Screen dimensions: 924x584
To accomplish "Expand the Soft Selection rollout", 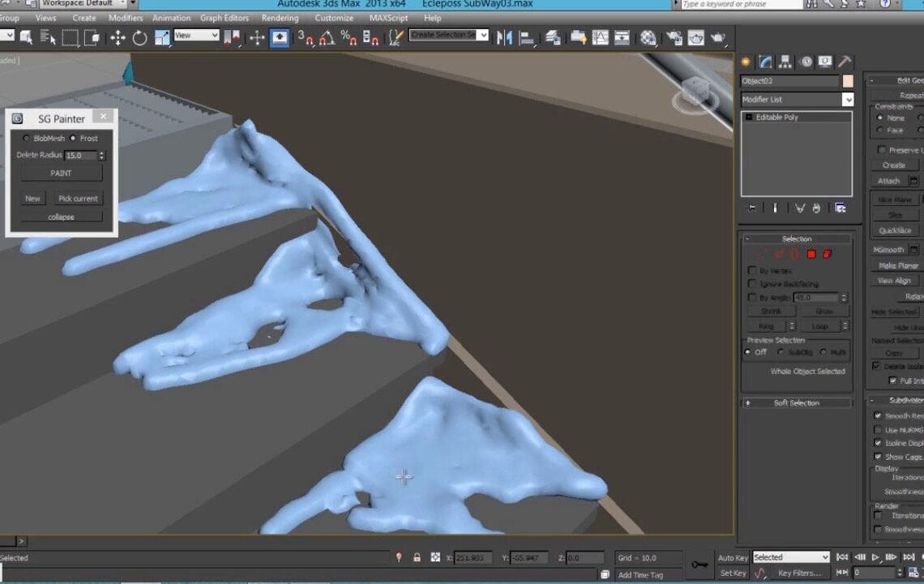I will tap(796, 402).
